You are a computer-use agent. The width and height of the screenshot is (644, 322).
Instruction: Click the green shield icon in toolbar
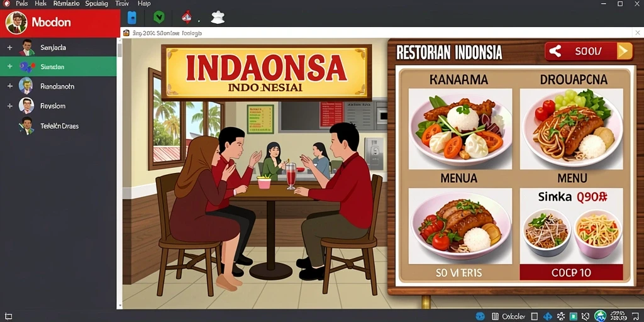[x=159, y=17]
